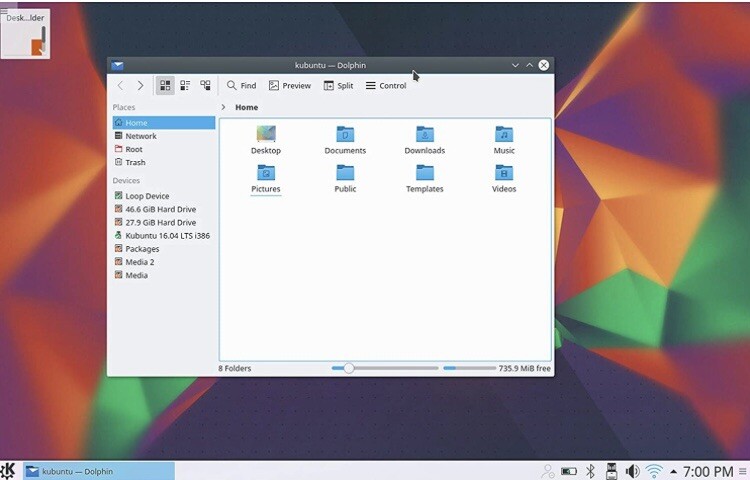Click Home in the location breadcrumb
750x480 pixels.
(x=246, y=107)
